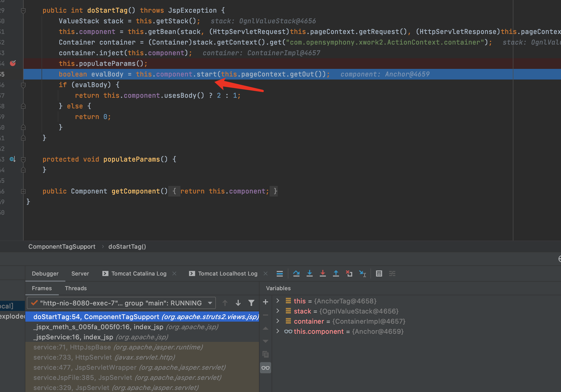Open Evaluate Expression calculator icon
561x392 pixels.
[379, 273]
